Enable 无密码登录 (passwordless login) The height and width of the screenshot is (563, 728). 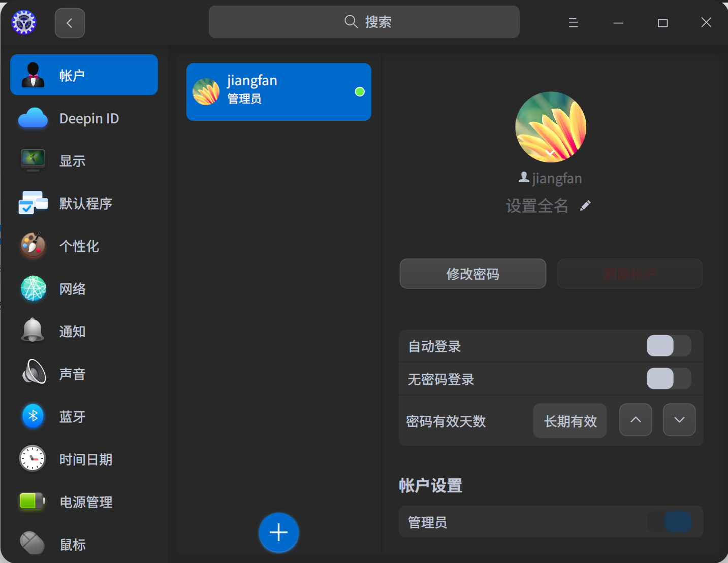tap(669, 379)
